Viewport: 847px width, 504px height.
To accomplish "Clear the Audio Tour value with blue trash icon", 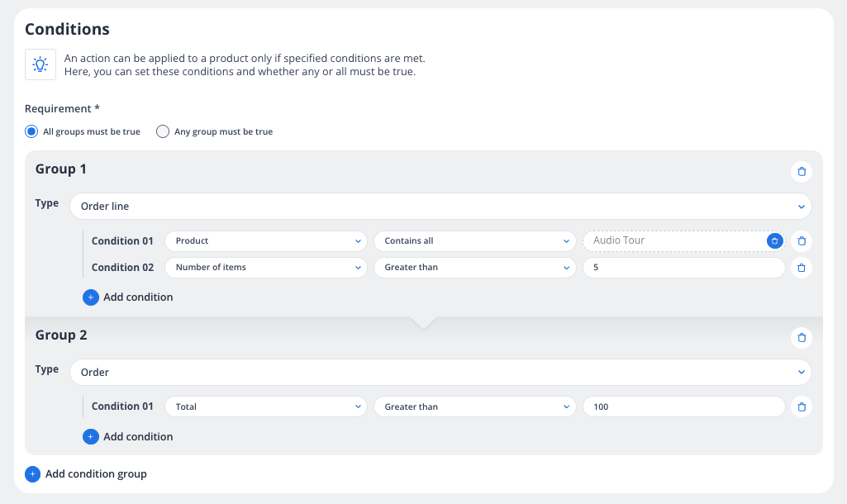I will coord(774,240).
